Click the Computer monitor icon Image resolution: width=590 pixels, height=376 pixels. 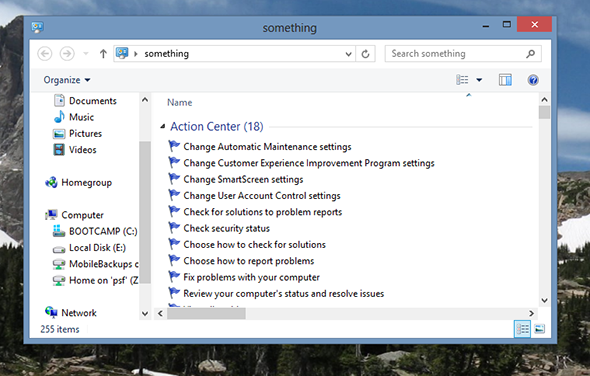[x=51, y=215]
